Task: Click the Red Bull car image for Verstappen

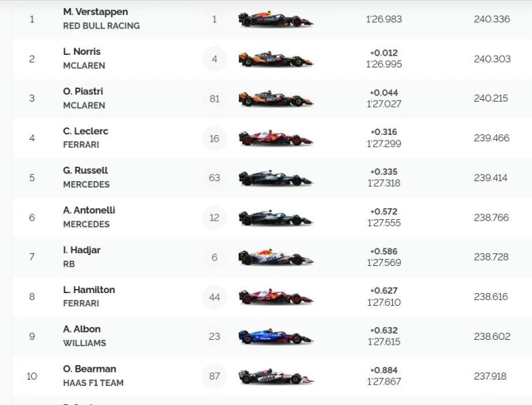Action: pos(276,19)
